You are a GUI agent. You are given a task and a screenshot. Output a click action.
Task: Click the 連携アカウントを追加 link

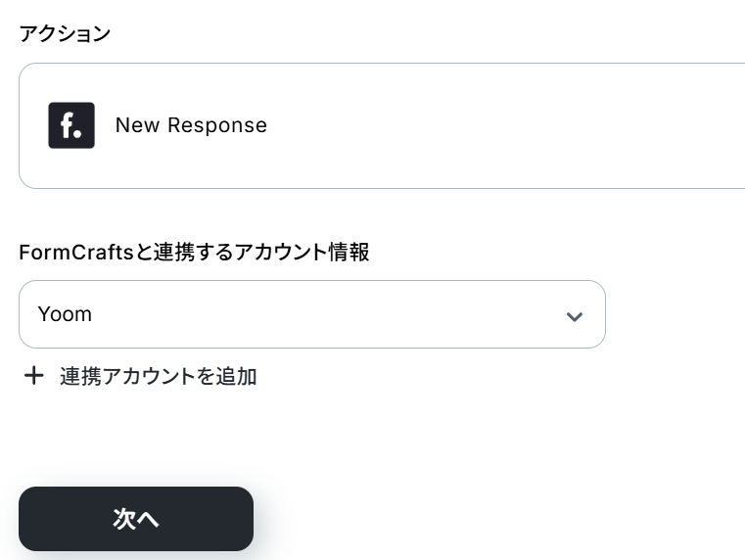(158, 376)
